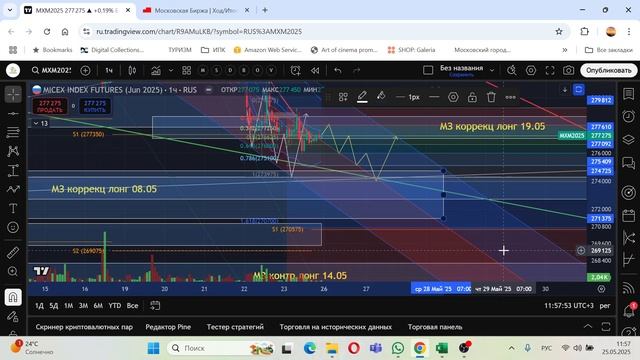Select the text annotation tool
The image size is (640, 360).
(13, 208)
